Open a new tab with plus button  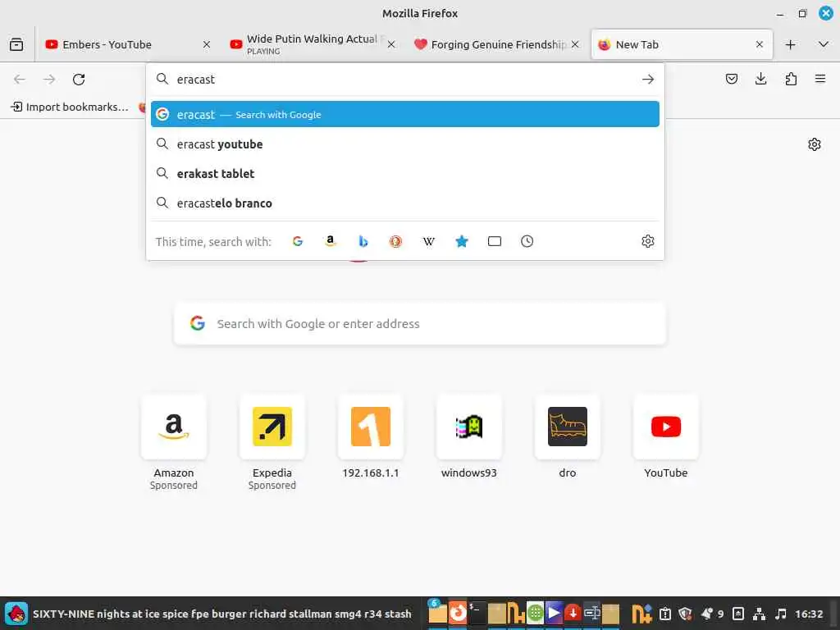(790, 44)
